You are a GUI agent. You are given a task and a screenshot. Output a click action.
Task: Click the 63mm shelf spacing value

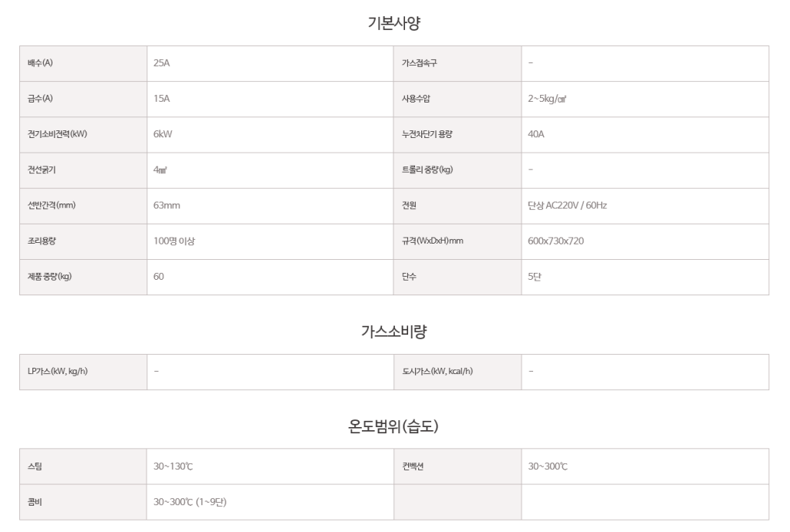167,205
